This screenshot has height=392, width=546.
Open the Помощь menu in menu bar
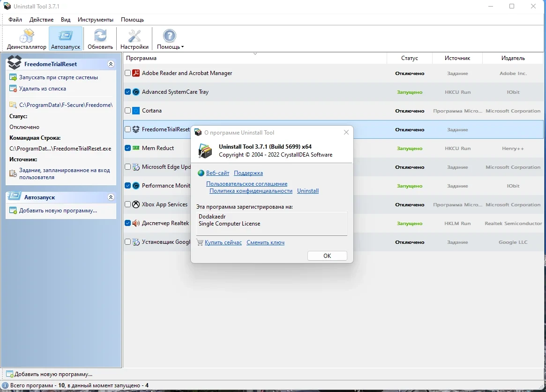click(x=132, y=20)
